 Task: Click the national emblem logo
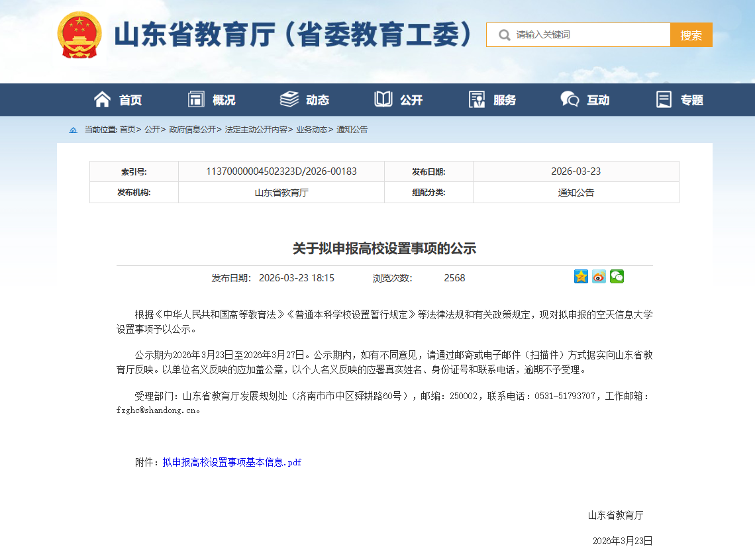click(79, 34)
